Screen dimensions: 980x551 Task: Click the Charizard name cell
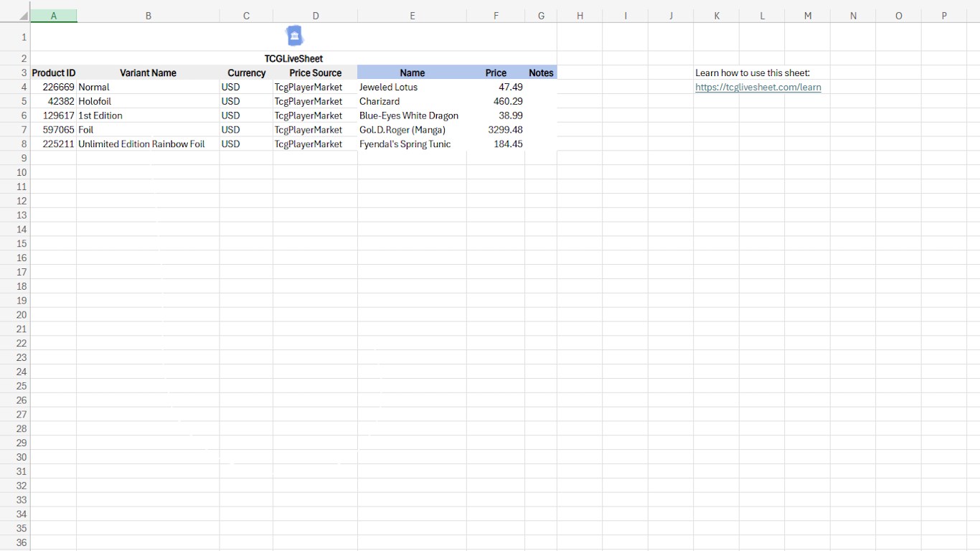point(412,101)
